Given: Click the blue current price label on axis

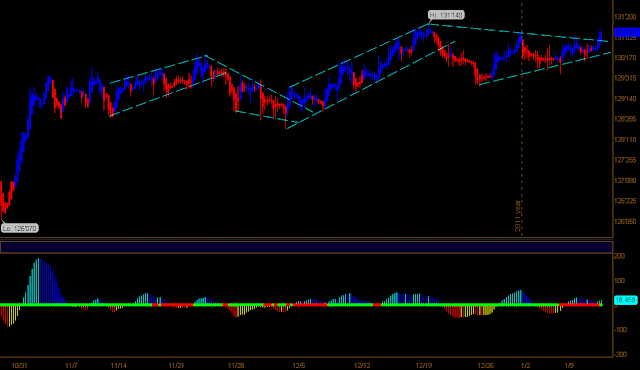Looking at the screenshot, I should click(x=626, y=32).
